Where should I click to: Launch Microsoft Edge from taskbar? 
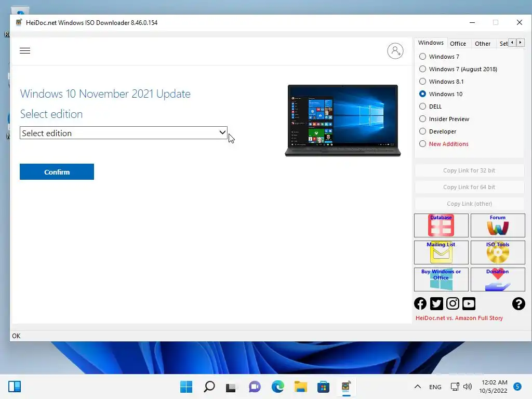(x=277, y=387)
